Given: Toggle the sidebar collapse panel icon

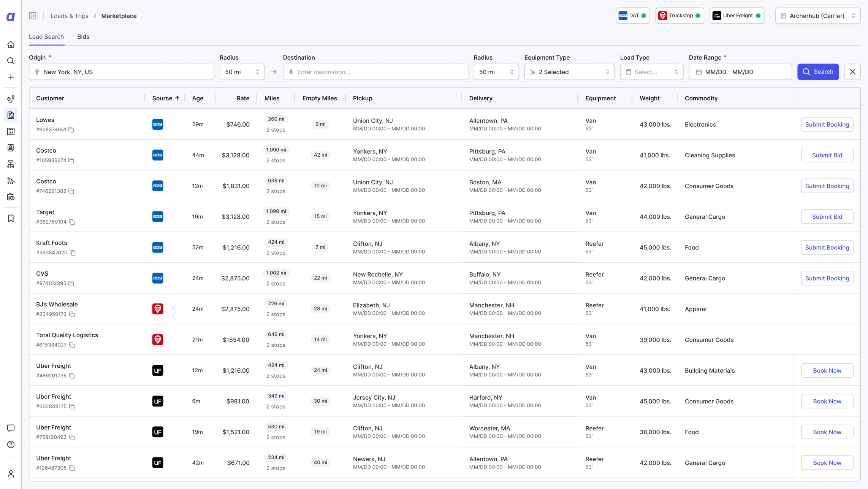Looking at the screenshot, I should 33,16.
